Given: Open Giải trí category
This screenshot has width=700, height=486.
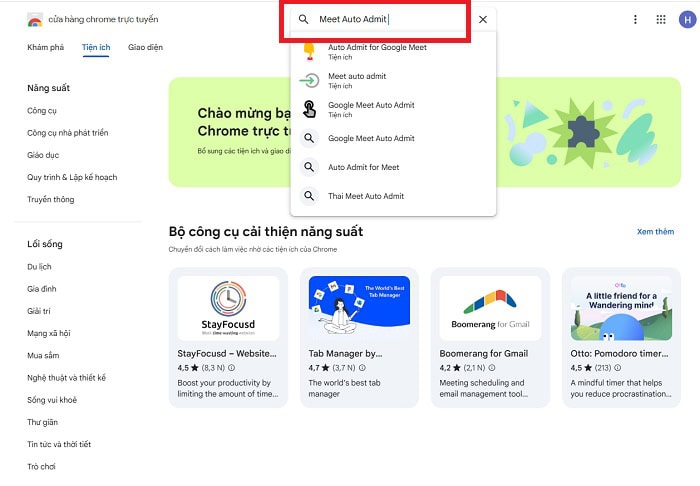Looking at the screenshot, I should tap(39, 311).
